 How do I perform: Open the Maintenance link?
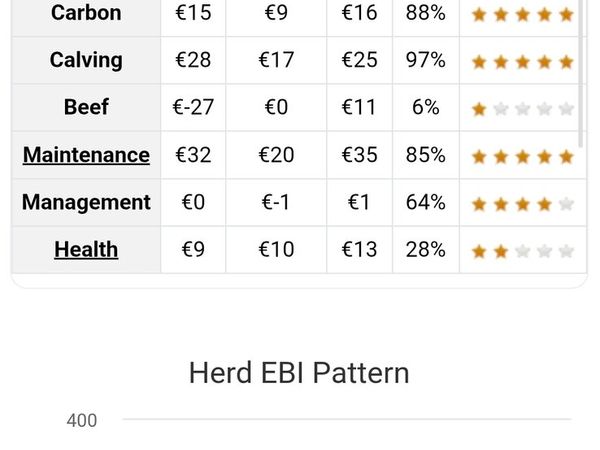coord(86,155)
